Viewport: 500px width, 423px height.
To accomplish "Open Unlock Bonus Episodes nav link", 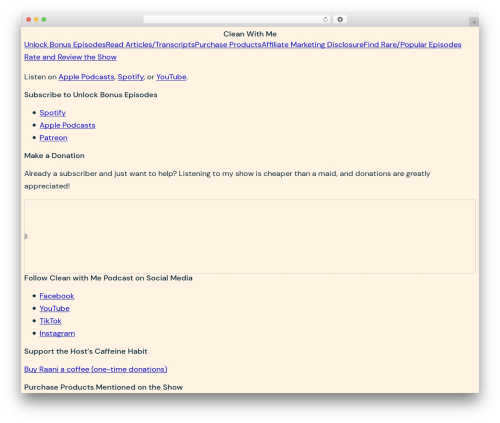I will pos(65,45).
